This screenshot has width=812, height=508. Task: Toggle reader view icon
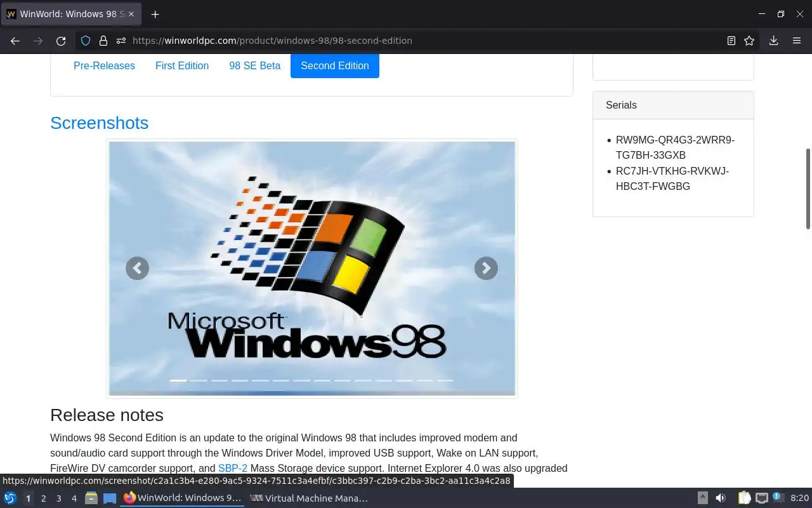731,41
